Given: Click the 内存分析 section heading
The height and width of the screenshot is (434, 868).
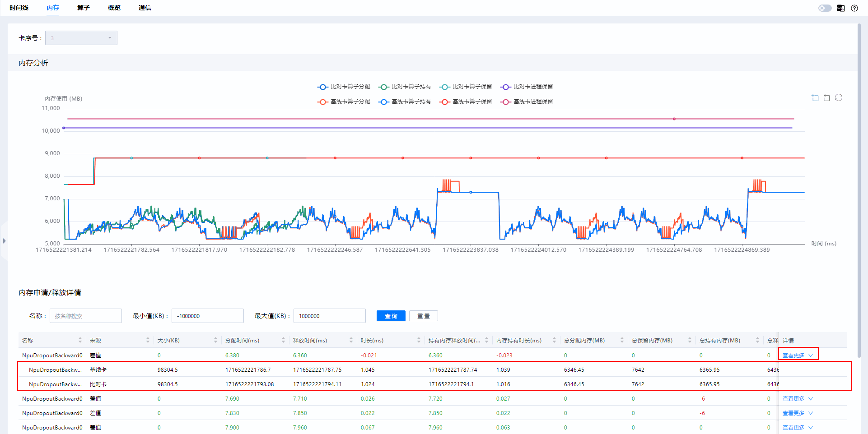Looking at the screenshot, I should click(33, 63).
